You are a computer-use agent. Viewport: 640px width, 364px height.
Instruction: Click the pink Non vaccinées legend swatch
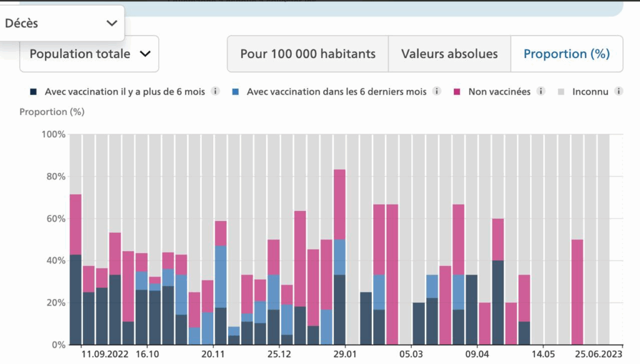click(457, 92)
